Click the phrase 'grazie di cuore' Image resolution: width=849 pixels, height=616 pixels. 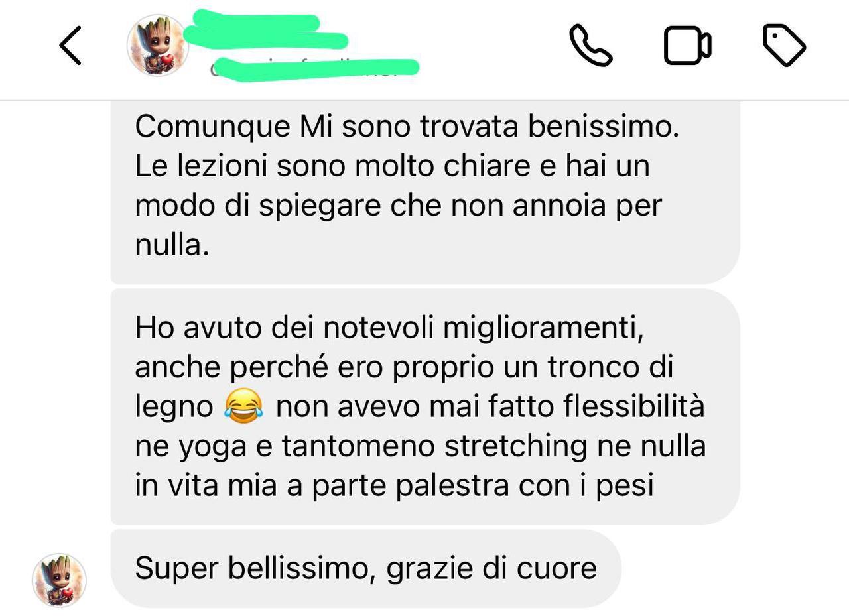[491, 569]
